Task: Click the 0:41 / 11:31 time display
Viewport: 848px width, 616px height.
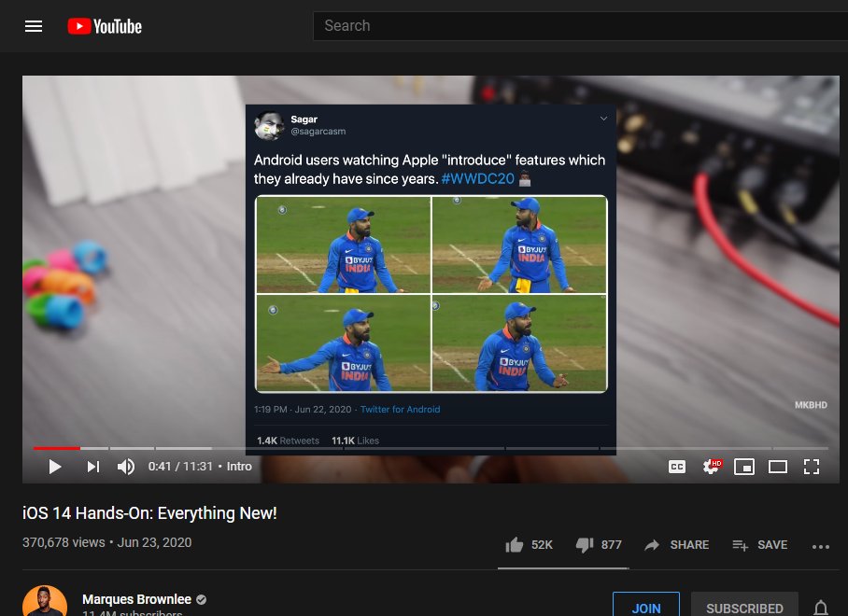Action: (180, 467)
